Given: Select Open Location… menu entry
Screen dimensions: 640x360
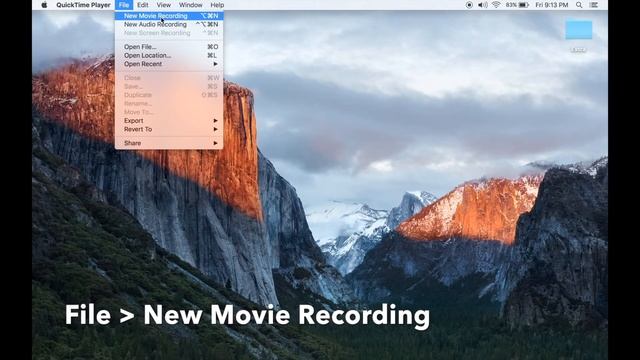Looking at the screenshot, I should pos(169,56).
